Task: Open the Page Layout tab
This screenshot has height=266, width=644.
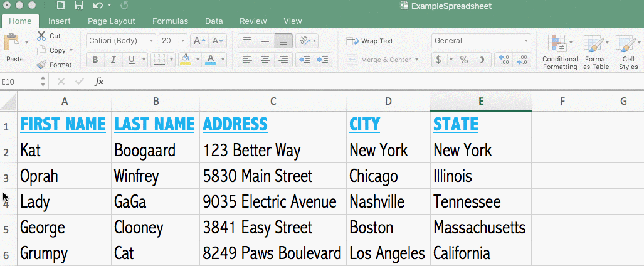Action: pyautogui.click(x=112, y=21)
